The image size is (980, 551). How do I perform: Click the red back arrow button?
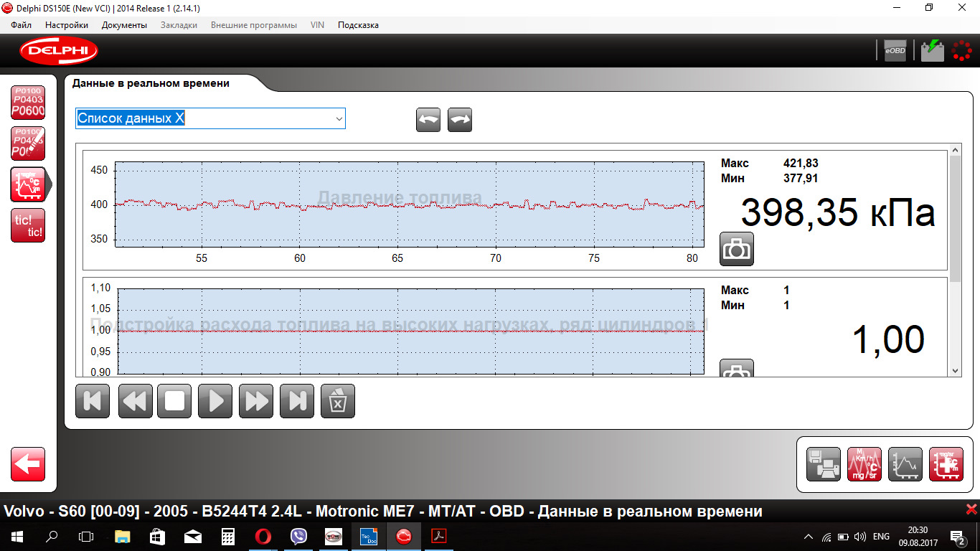[28, 464]
